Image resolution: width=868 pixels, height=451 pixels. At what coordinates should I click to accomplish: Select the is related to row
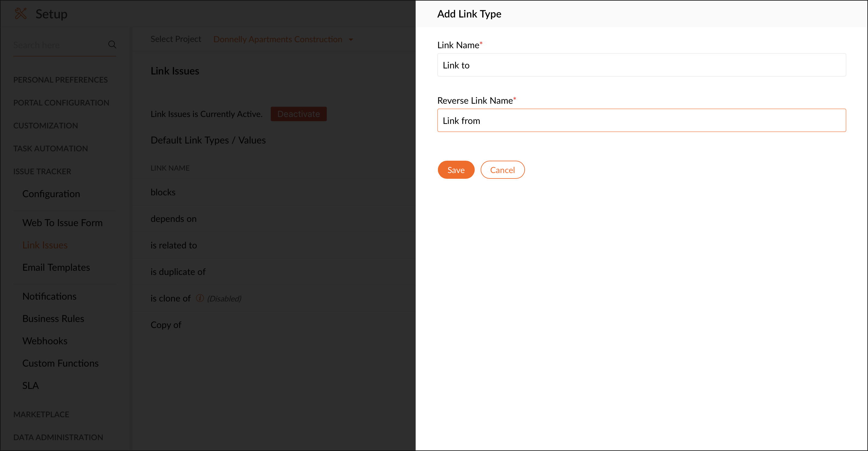(x=273, y=245)
